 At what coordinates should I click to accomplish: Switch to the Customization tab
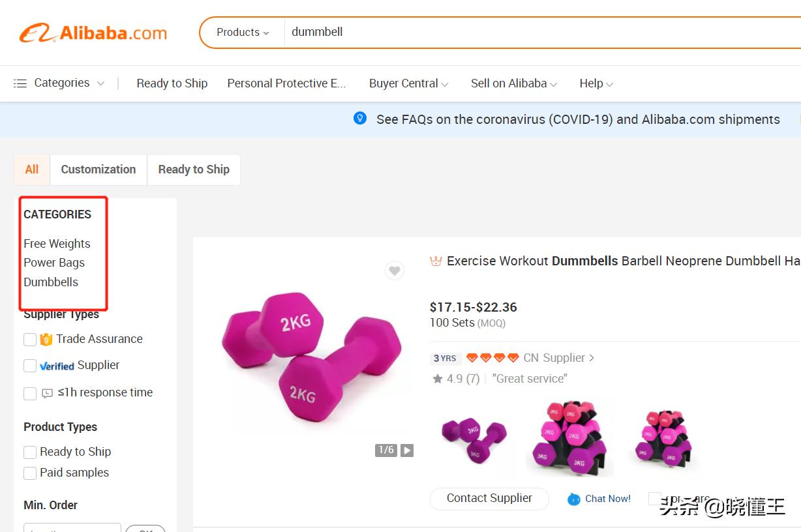[x=98, y=170]
